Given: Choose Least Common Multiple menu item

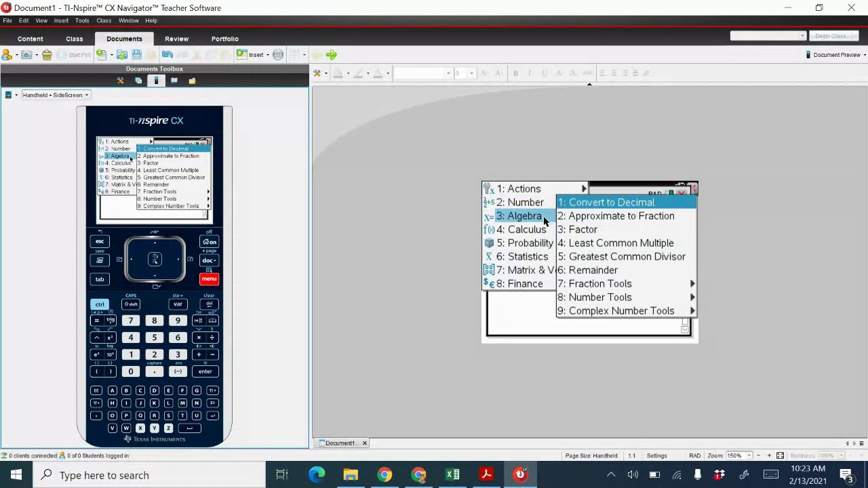Looking at the screenshot, I should coord(626,243).
